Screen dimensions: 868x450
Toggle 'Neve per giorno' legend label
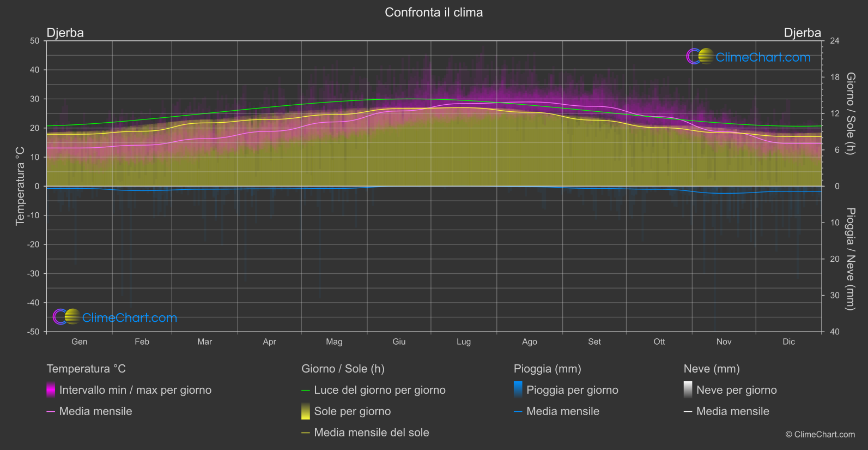[x=737, y=390]
